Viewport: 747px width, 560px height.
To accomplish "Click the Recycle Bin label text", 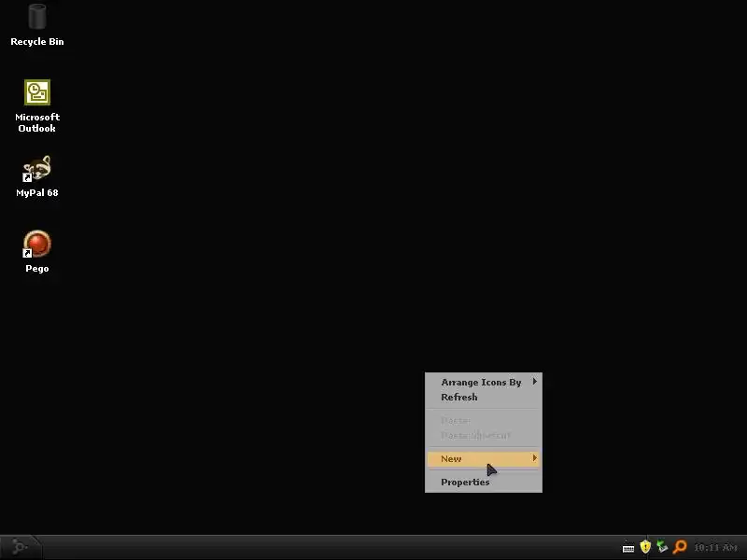I will [x=37, y=42].
